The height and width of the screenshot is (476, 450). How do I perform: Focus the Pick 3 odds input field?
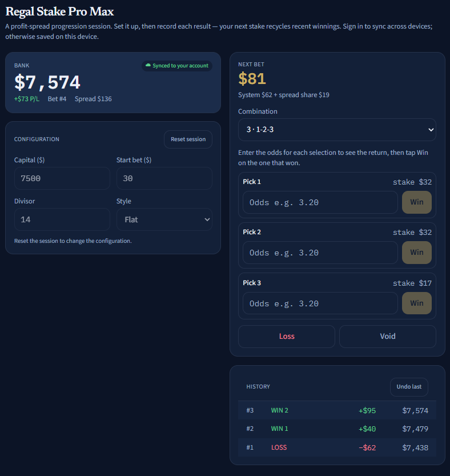coord(320,303)
